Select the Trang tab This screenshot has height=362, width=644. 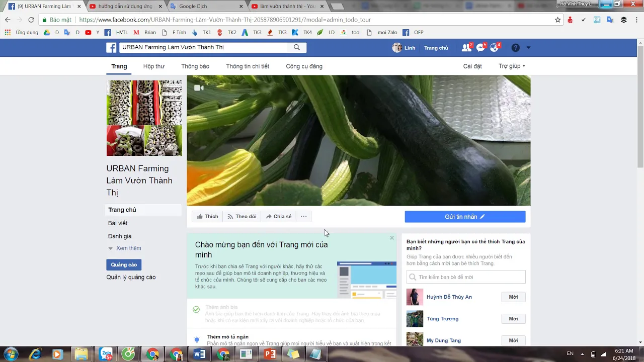tap(119, 66)
